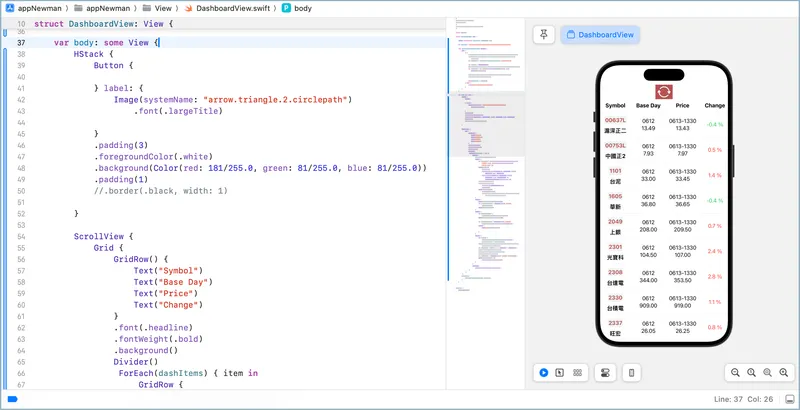Click 2.4 % change value in preview
The height and width of the screenshot is (410, 800).
point(715,251)
